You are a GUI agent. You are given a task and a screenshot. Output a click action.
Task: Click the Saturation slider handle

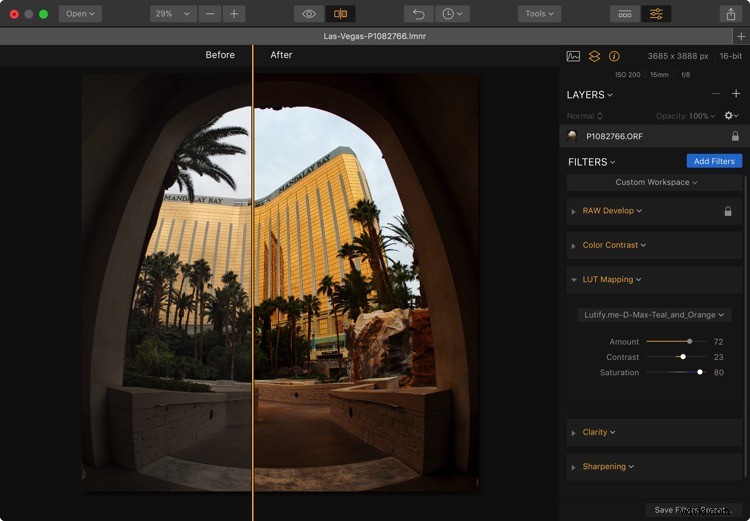coord(700,372)
